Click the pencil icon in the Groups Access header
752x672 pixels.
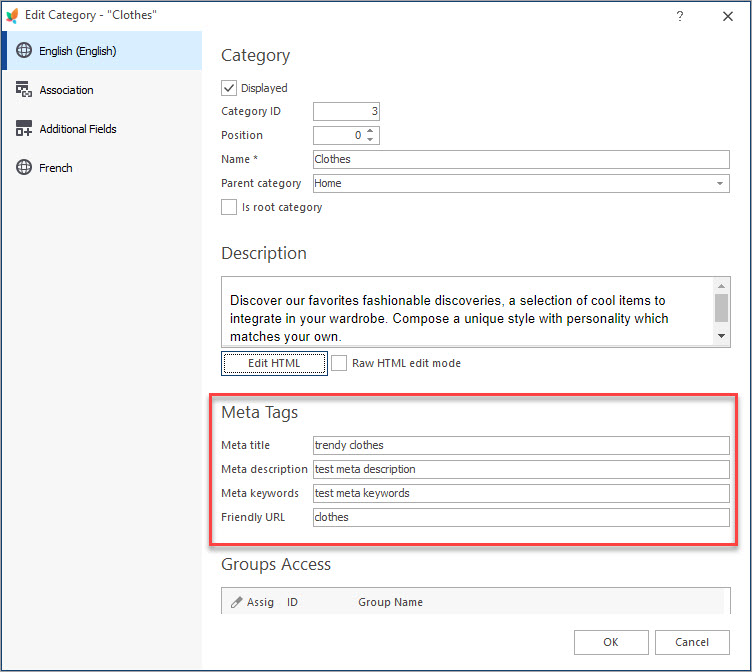point(236,602)
